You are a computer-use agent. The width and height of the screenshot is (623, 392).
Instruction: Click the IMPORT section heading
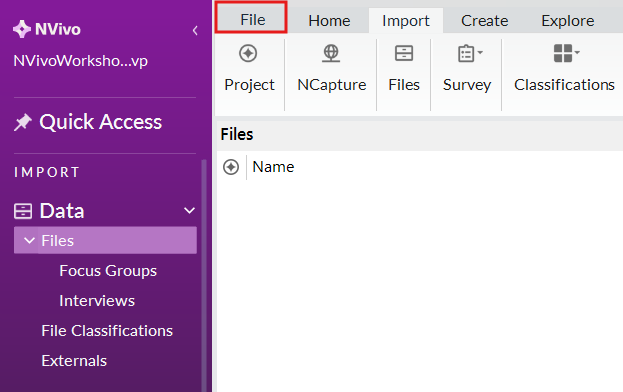[47, 172]
